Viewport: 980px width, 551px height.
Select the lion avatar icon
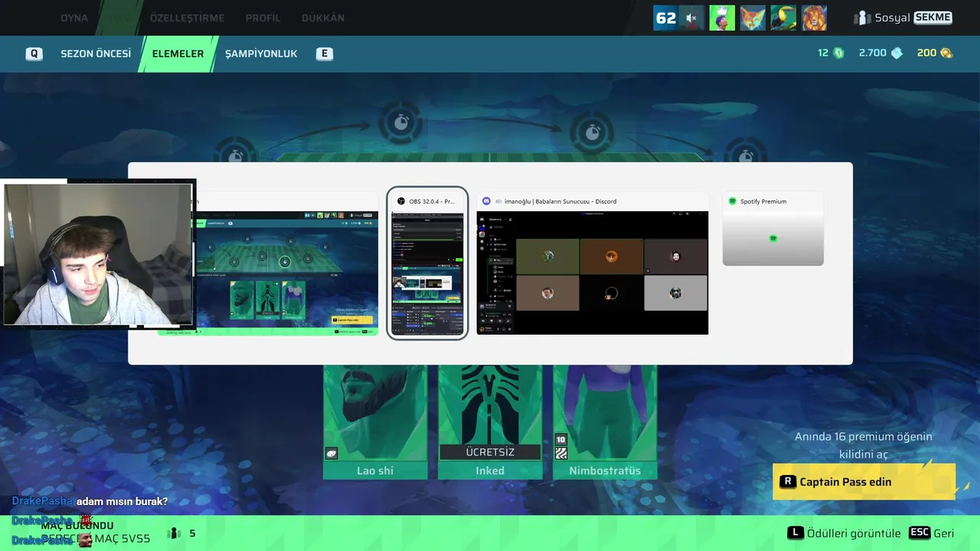tap(814, 18)
